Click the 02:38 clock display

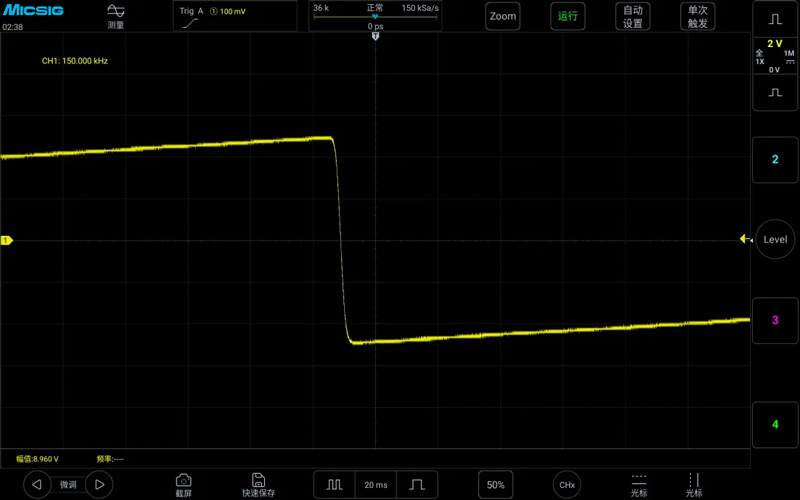click(13, 27)
